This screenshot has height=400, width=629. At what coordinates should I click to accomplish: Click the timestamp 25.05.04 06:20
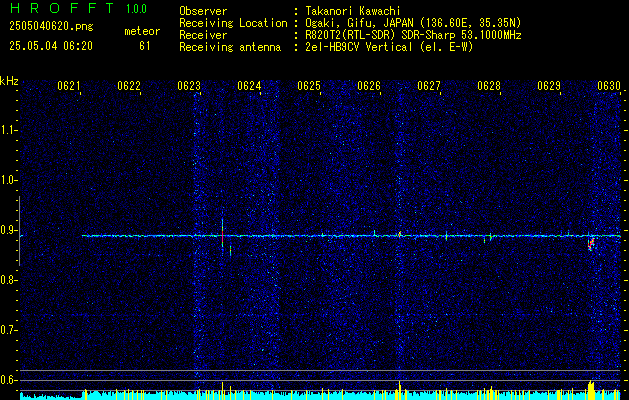click(x=51, y=46)
